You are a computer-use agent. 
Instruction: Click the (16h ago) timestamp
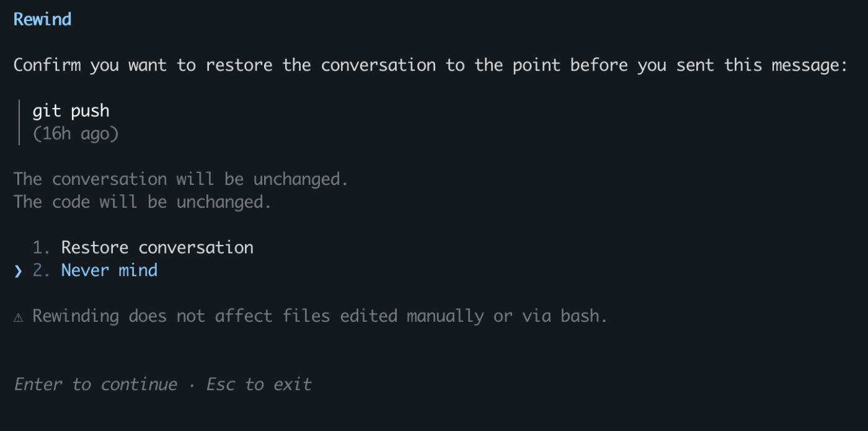[75, 133]
